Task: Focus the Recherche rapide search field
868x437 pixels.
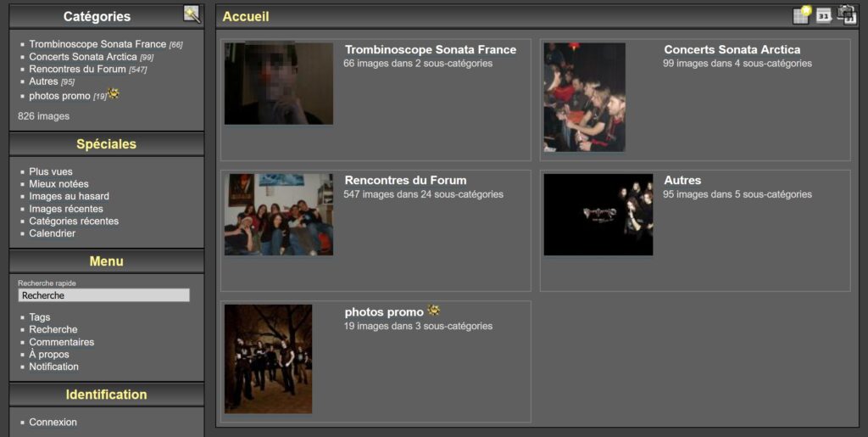Action: [103, 295]
